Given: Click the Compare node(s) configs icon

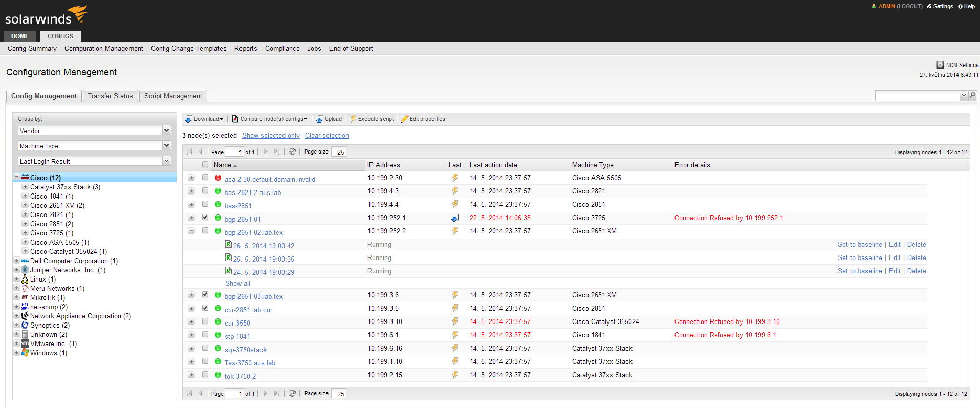Looking at the screenshot, I should click(x=235, y=119).
